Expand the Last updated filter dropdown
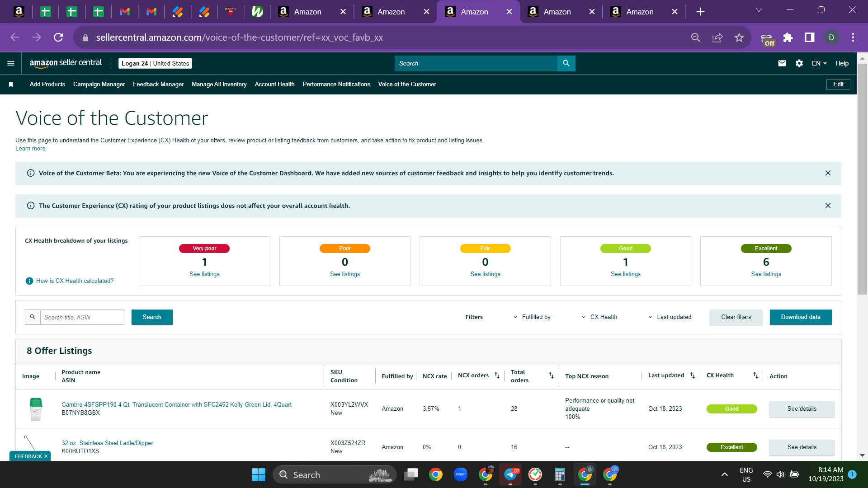This screenshot has width=868, height=488. pyautogui.click(x=670, y=317)
